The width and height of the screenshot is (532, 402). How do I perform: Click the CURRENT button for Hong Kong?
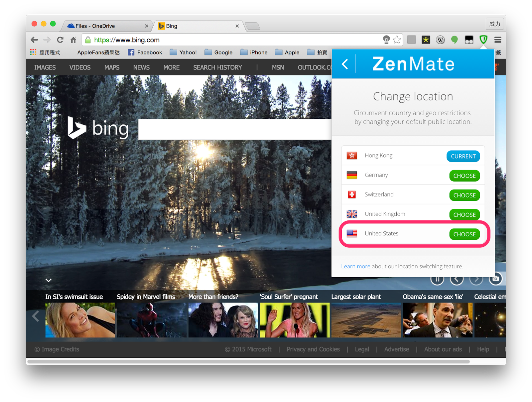[463, 156]
